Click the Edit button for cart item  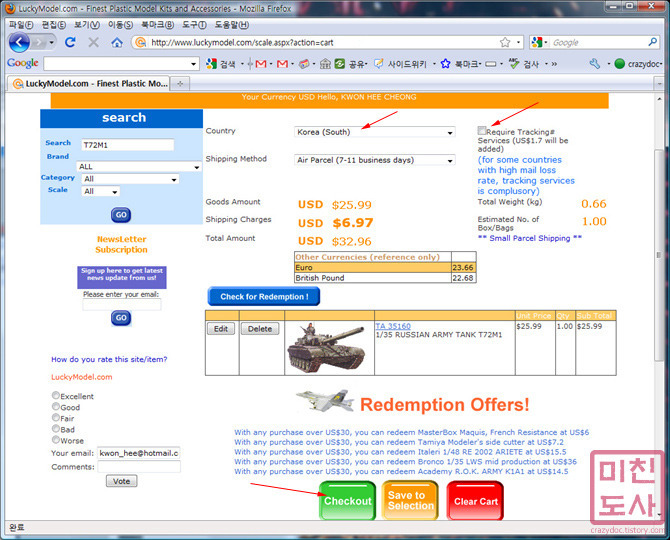click(x=221, y=329)
